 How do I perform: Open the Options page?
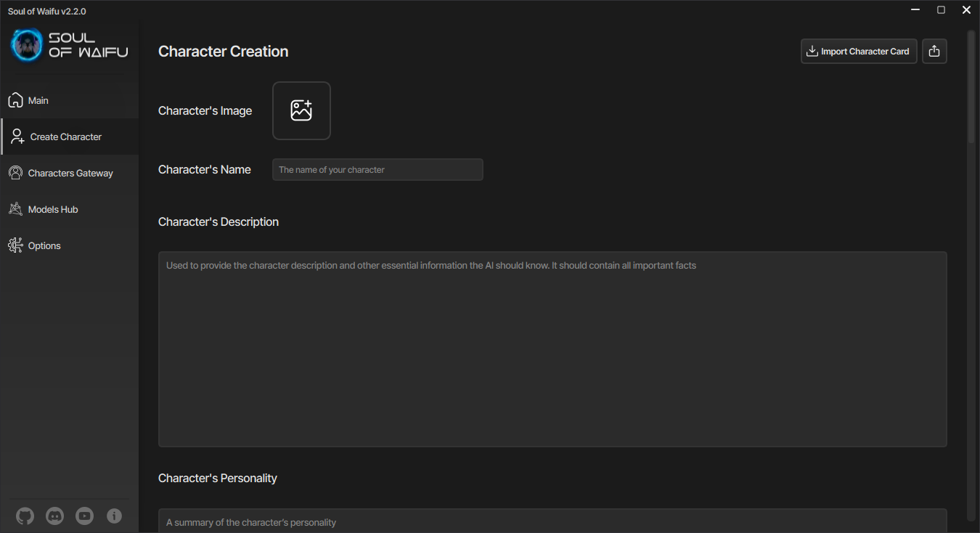point(70,245)
